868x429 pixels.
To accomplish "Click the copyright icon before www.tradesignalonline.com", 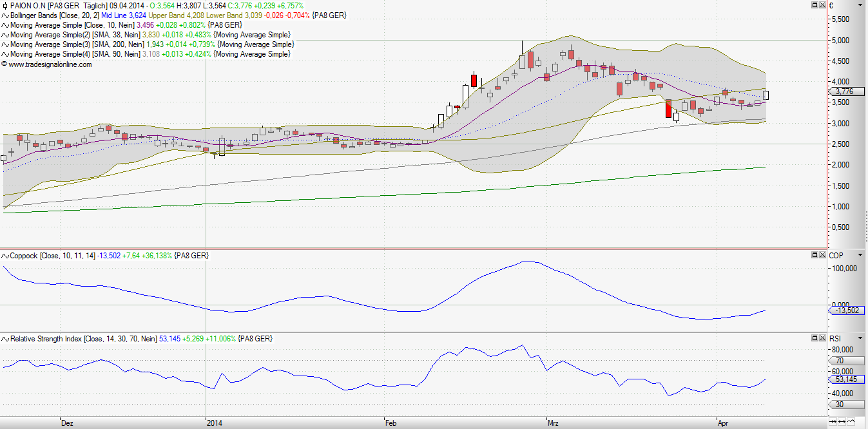I will tap(5, 64).
